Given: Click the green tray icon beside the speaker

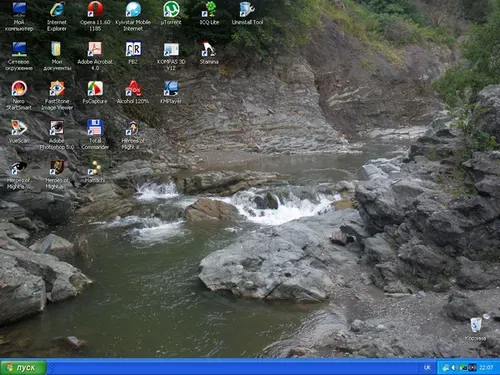Looking at the screenshot, I should (463, 368).
